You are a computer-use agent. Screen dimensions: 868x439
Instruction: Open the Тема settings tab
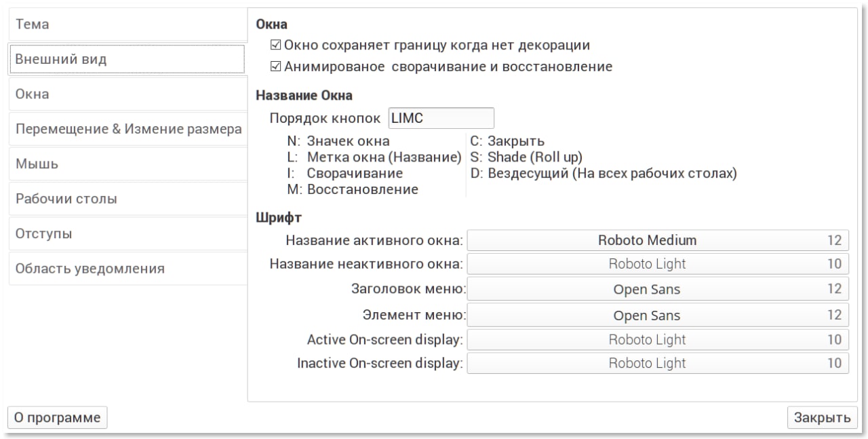127,25
